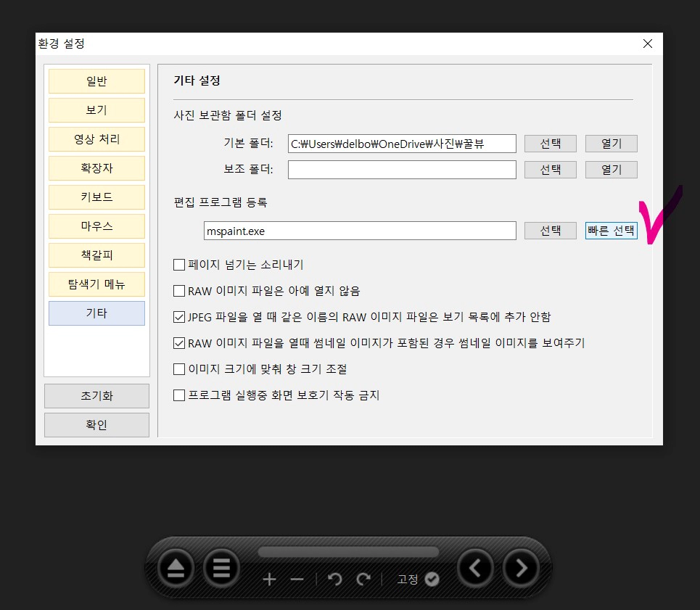Zoom out using the minus icon
This screenshot has width=700, height=610.
click(x=296, y=580)
